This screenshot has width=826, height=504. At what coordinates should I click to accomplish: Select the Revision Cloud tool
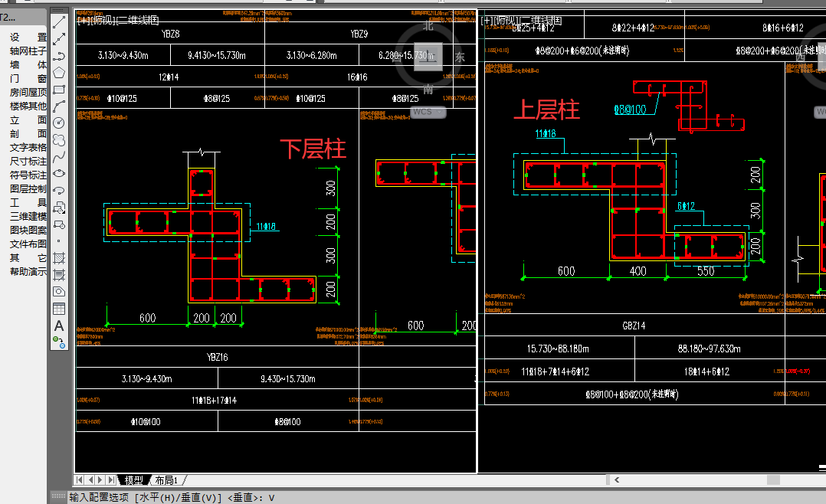pyautogui.click(x=59, y=140)
